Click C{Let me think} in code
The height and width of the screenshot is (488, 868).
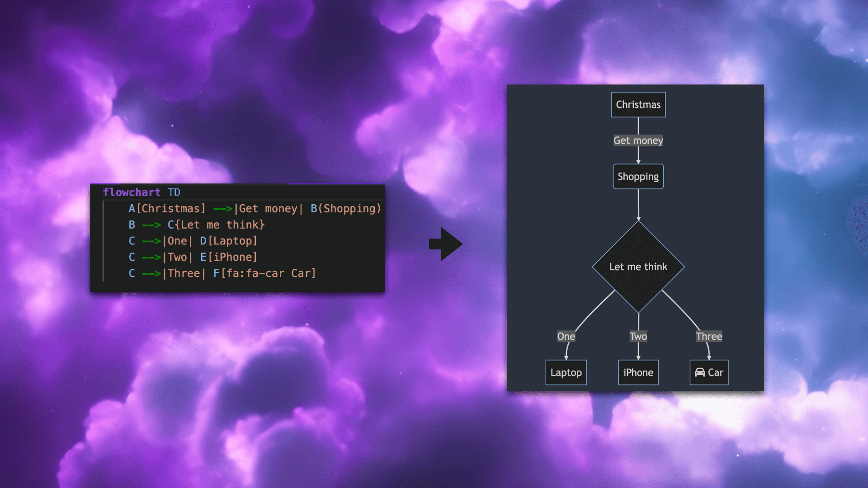tap(216, 225)
